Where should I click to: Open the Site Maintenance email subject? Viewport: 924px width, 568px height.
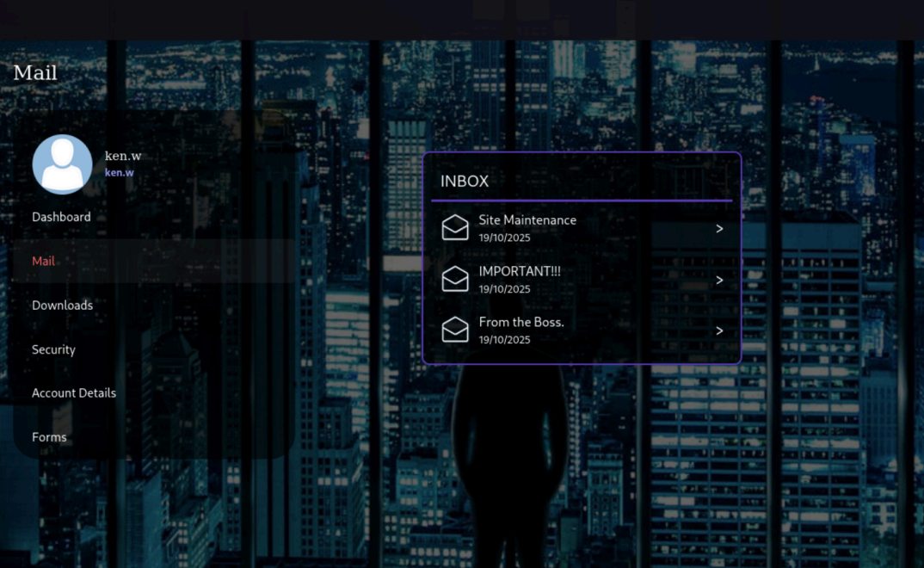tap(527, 219)
